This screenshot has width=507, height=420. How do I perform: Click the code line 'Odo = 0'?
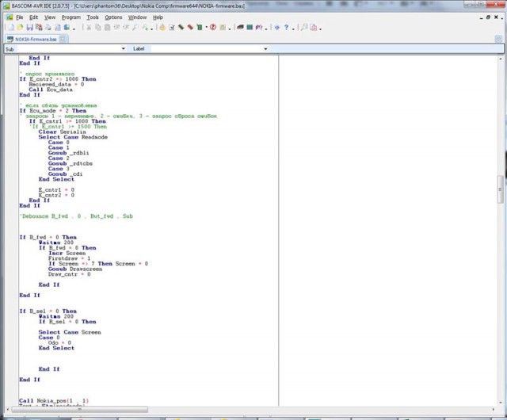[59, 342]
